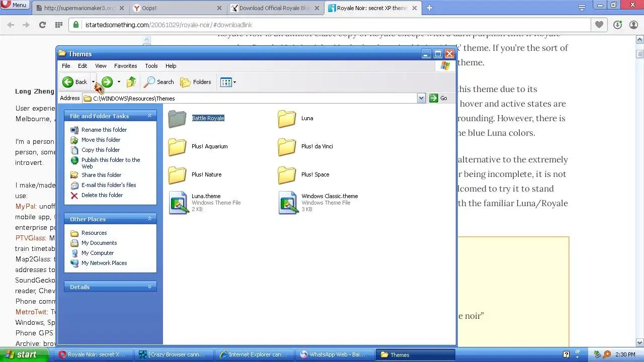
Task: Open the taskbar help question-mark icon
Action: (566, 354)
